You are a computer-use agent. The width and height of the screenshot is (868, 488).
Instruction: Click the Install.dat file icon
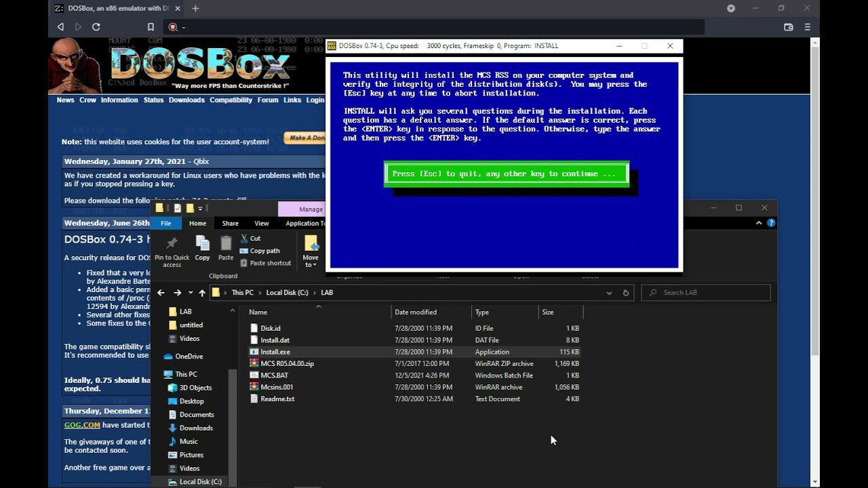coord(254,340)
